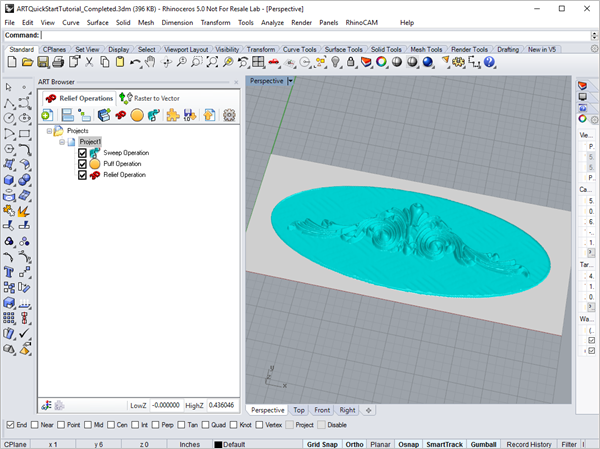Click the Options gears icon in Standard toolbar

click(x=458, y=62)
